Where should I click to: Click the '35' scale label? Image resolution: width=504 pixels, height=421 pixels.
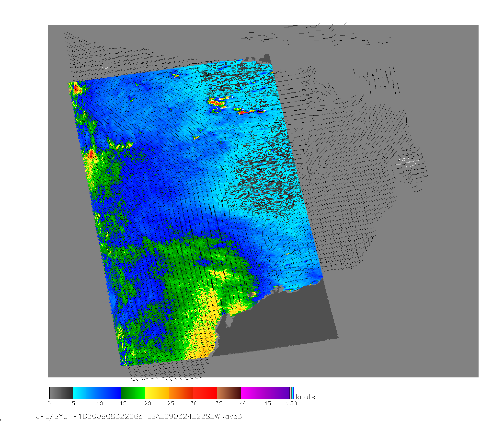(x=219, y=403)
